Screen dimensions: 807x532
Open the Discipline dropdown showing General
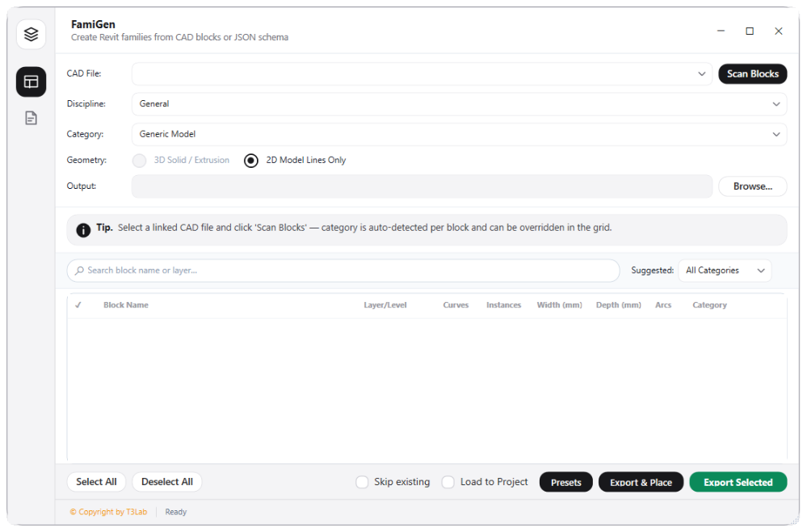coord(459,104)
